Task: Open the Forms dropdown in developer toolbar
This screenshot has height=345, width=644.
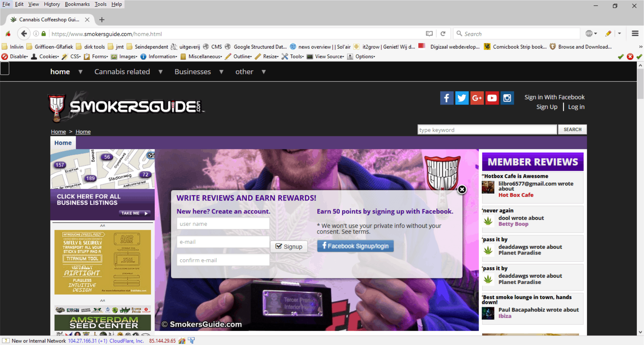Action: [x=96, y=57]
